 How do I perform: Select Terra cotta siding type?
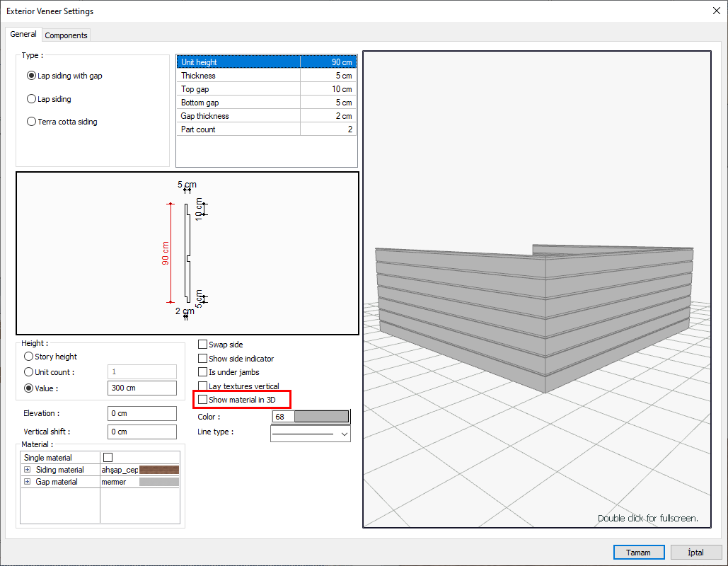click(x=31, y=122)
